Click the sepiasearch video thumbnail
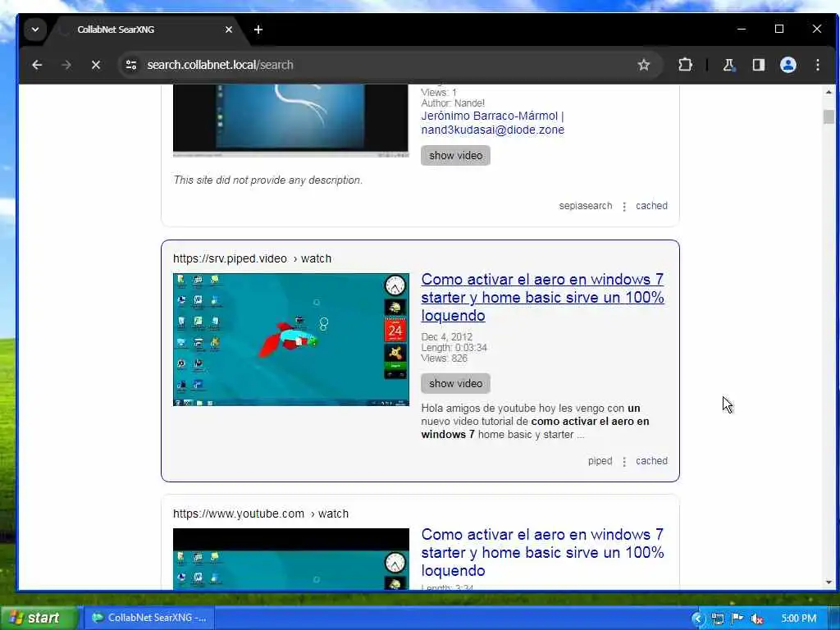This screenshot has height=630, width=840. 291,121
